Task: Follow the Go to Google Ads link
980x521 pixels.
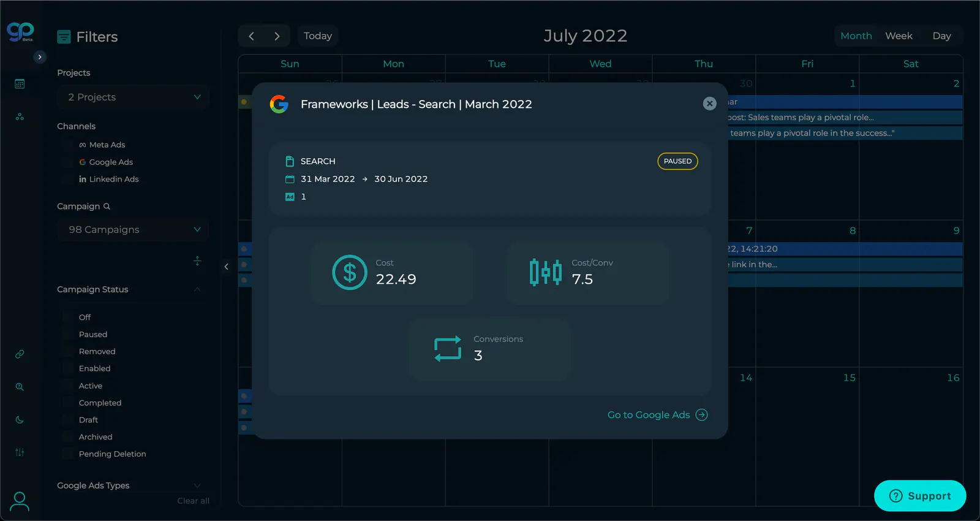Action: pyautogui.click(x=657, y=415)
